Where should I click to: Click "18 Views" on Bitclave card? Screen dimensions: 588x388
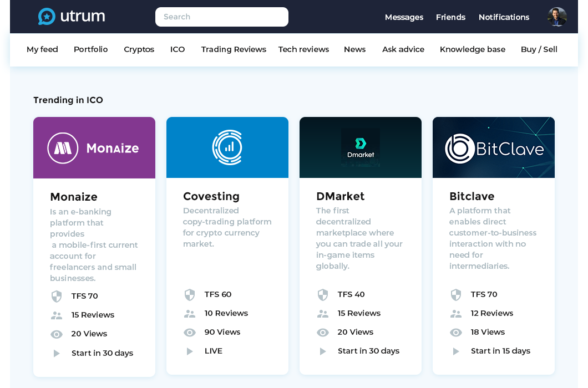point(488,332)
